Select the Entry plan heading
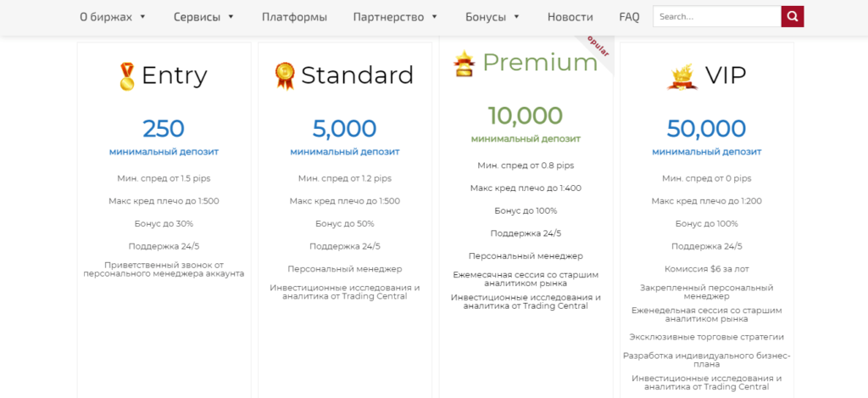Screen dimensions: 868x398 175,76
